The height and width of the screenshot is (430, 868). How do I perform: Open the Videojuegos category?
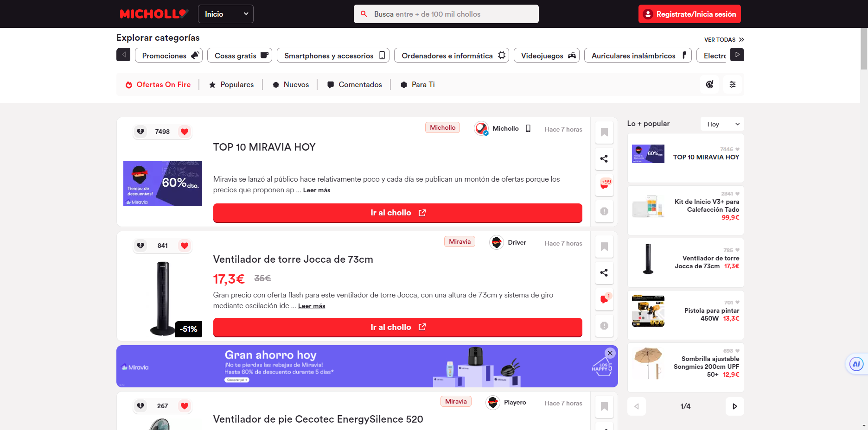coord(547,56)
